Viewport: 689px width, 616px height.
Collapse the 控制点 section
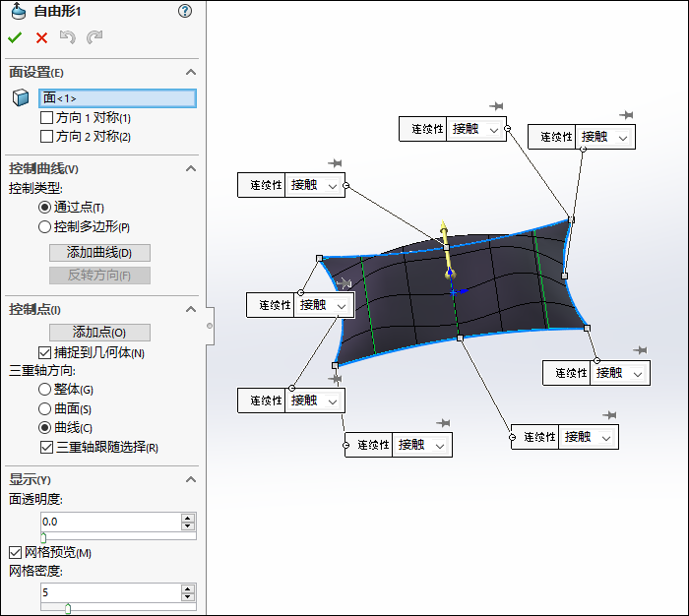point(191,309)
